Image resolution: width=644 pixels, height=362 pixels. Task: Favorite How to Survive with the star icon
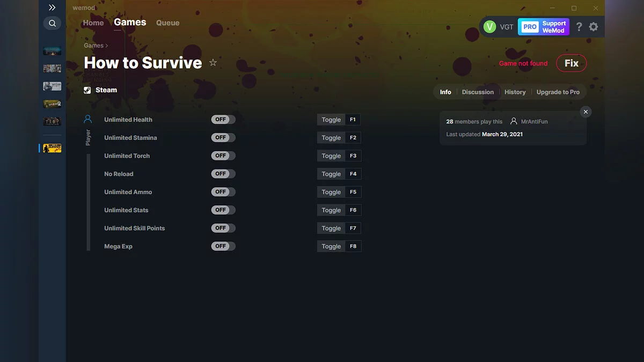point(213,63)
